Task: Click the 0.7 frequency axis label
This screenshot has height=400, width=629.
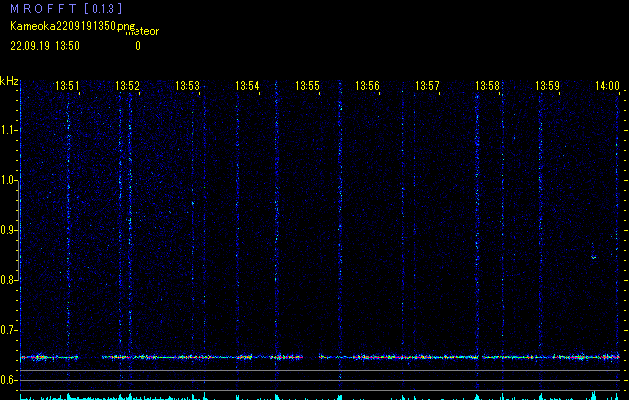Action: 9,330
